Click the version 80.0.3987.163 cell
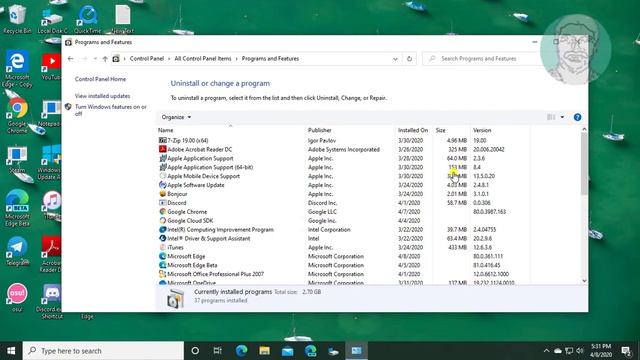This screenshot has width=640, height=360. (x=489, y=211)
